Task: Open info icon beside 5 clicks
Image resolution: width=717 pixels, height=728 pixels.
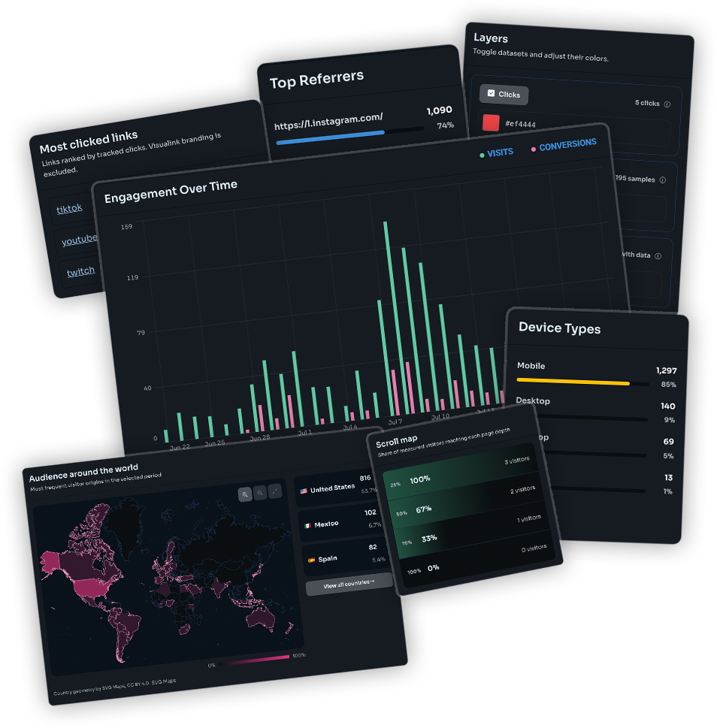Action: click(x=667, y=104)
